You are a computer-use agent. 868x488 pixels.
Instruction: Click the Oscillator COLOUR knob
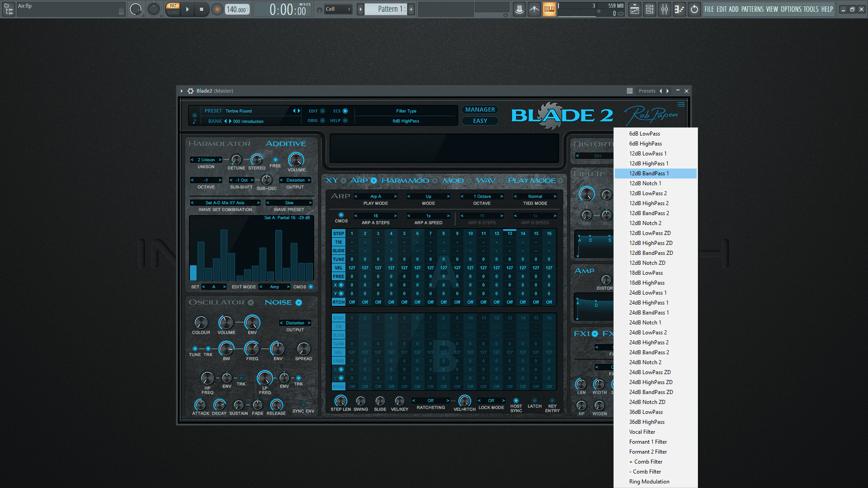201,323
